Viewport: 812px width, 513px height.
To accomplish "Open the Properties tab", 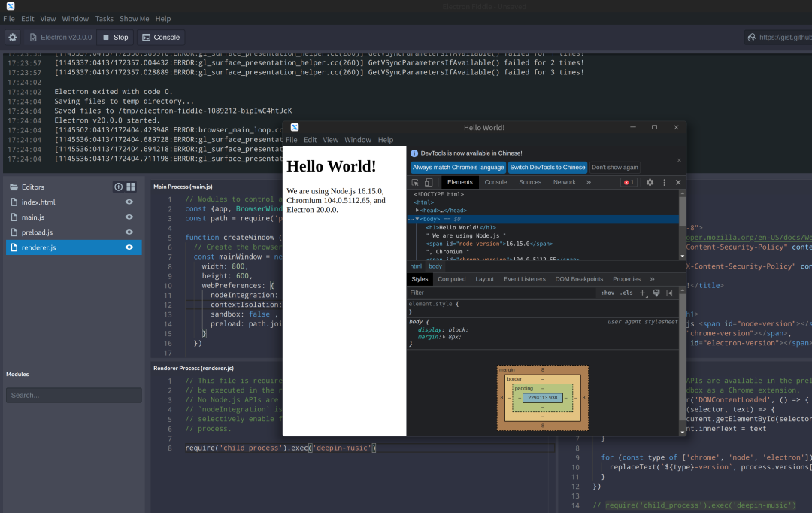I will click(x=626, y=279).
